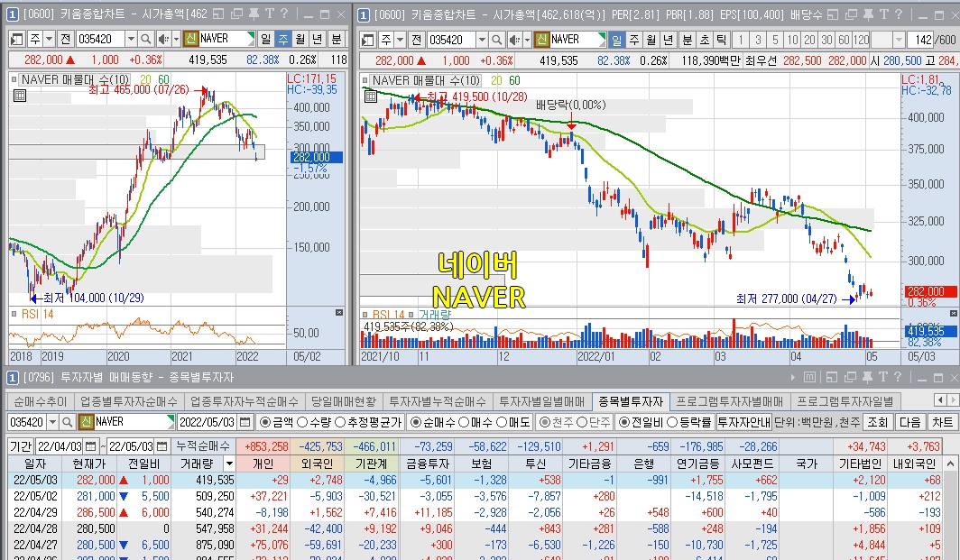This screenshot has width=960, height=560.
Task: Select 분 period in right chart
Action: click(x=687, y=40)
